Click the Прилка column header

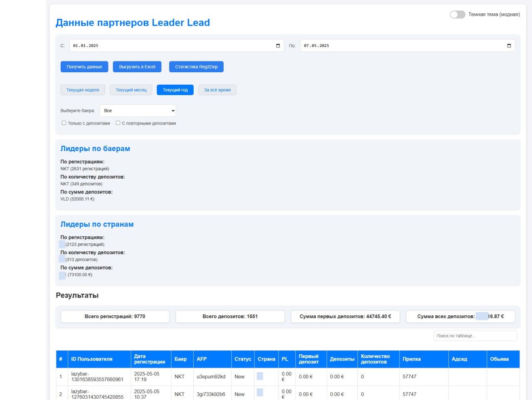[x=424, y=359]
